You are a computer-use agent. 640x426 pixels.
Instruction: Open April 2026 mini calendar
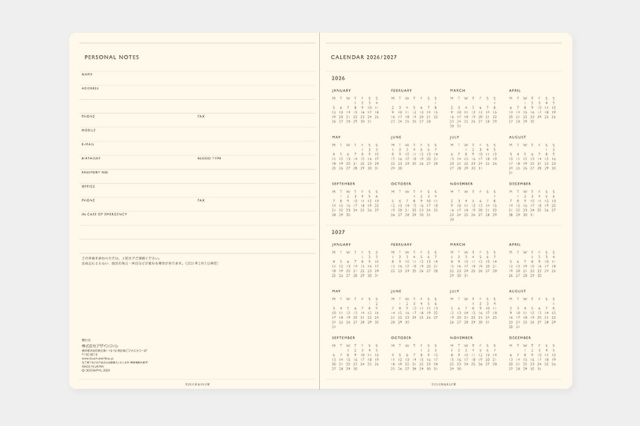(x=532, y=109)
